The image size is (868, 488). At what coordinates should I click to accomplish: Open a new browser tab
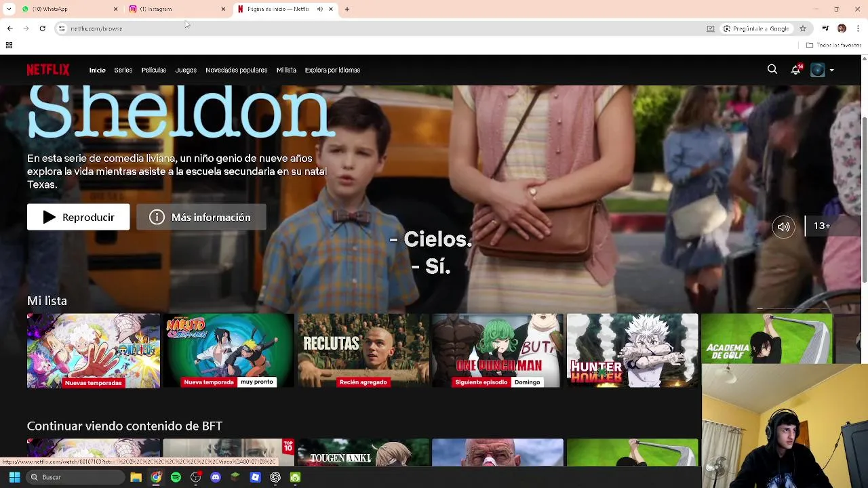click(347, 9)
